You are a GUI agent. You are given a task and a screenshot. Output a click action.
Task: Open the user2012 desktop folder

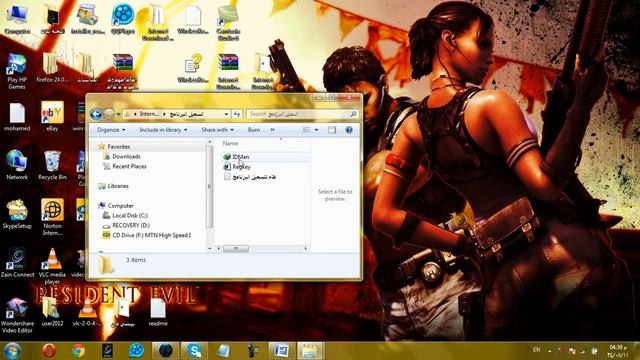52,312
